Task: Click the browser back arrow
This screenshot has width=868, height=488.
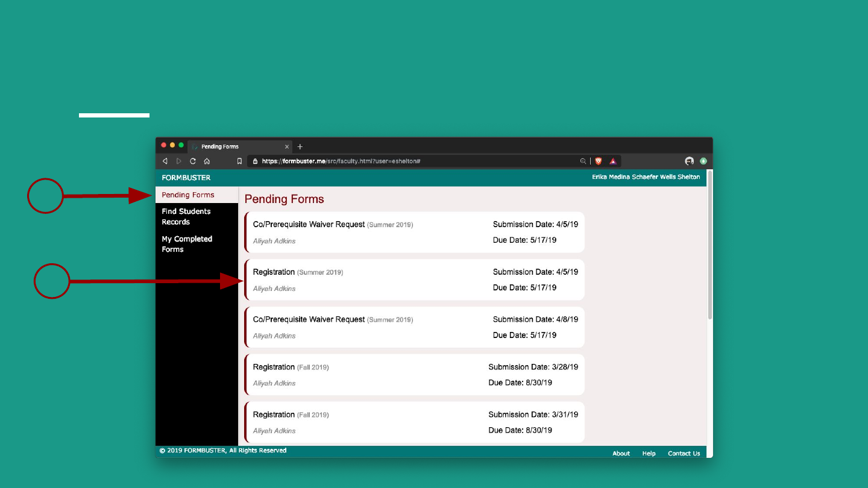Action: coord(165,161)
